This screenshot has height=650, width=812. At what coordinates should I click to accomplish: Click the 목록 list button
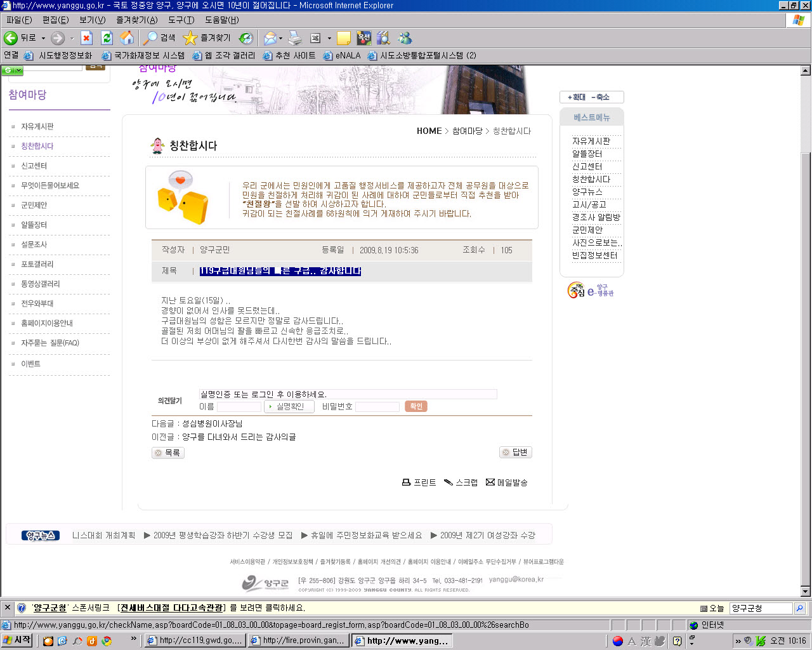tap(167, 453)
